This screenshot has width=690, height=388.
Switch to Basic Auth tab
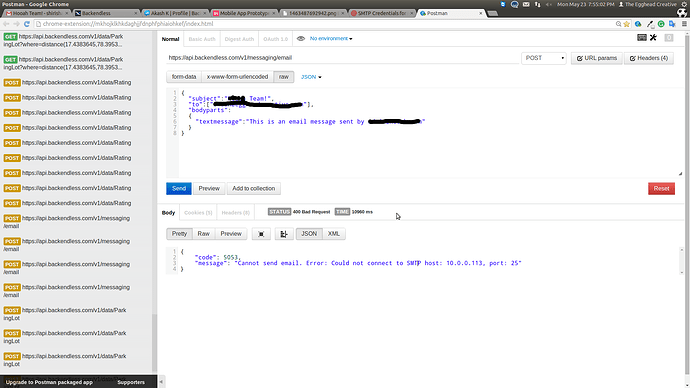click(x=202, y=39)
